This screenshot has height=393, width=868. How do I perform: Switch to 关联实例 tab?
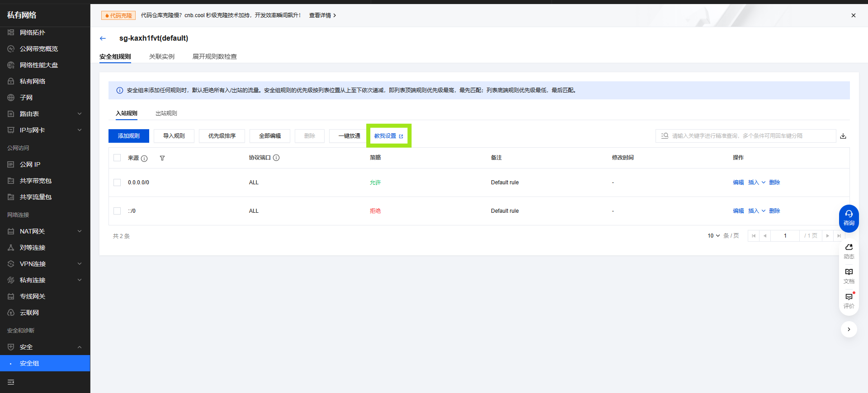coord(162,56)
